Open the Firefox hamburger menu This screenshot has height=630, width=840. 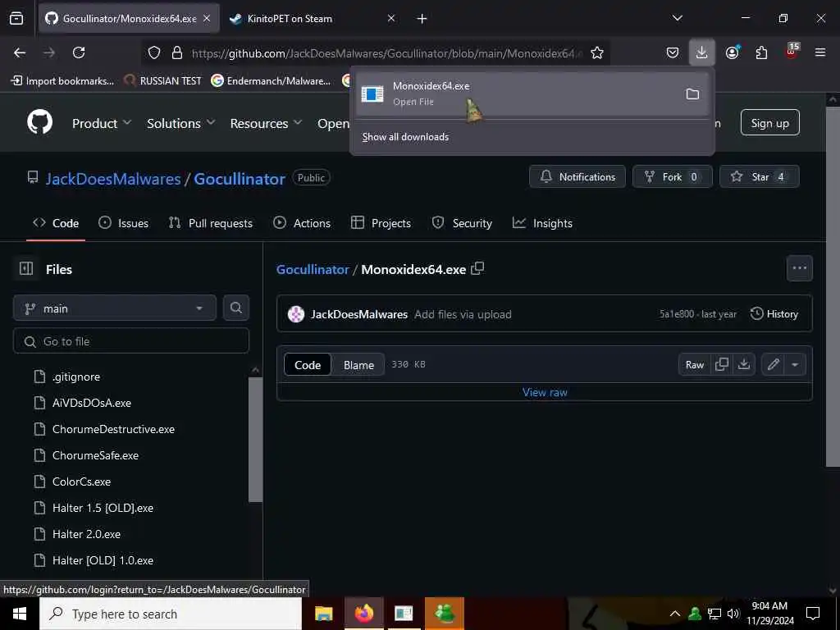pos(819,52)
